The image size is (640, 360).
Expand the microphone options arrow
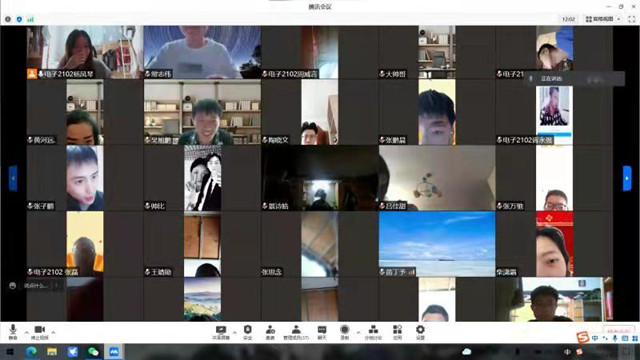click(x=27, y=333)
